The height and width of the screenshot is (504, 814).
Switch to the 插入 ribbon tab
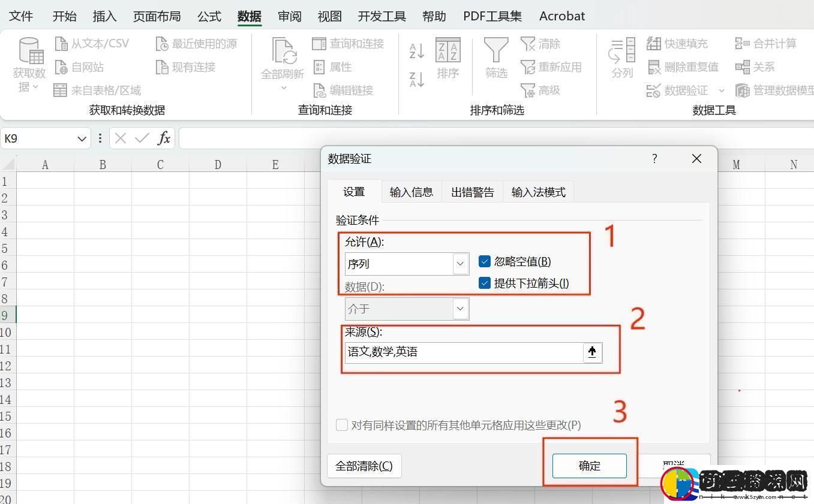(x=105, y=16)
